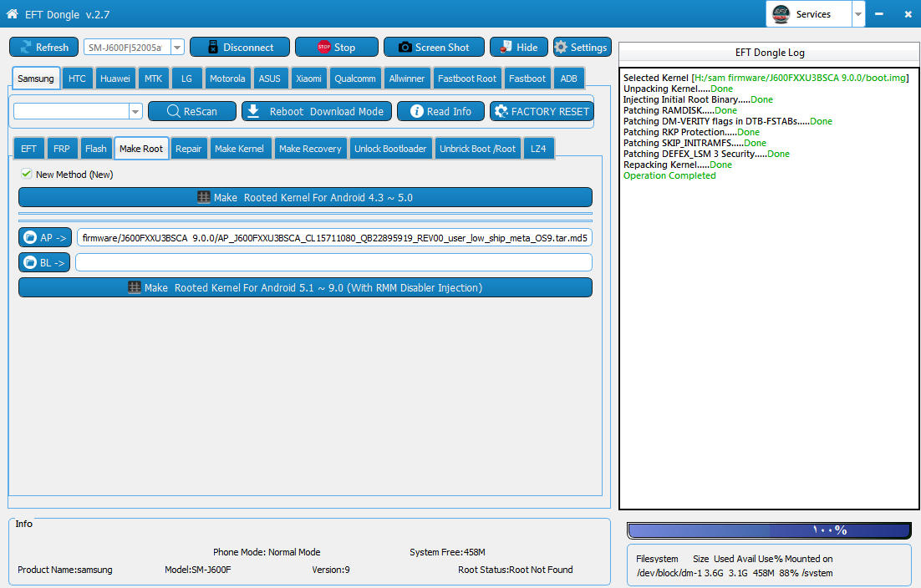Click the empty BL file path field
This screenshot has width=921, height=588.
(x=333, y=262)
